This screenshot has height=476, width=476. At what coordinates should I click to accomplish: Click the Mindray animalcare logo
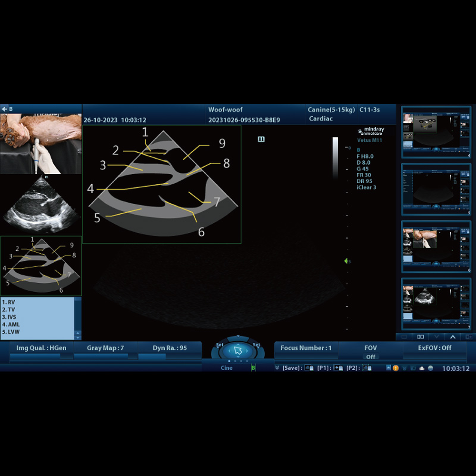pyautogui.click(x=371, y=131)
